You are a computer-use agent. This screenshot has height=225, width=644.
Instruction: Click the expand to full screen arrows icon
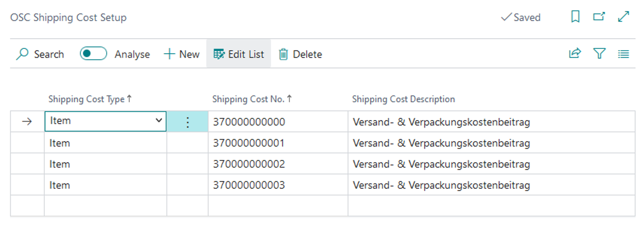(624, 17)
